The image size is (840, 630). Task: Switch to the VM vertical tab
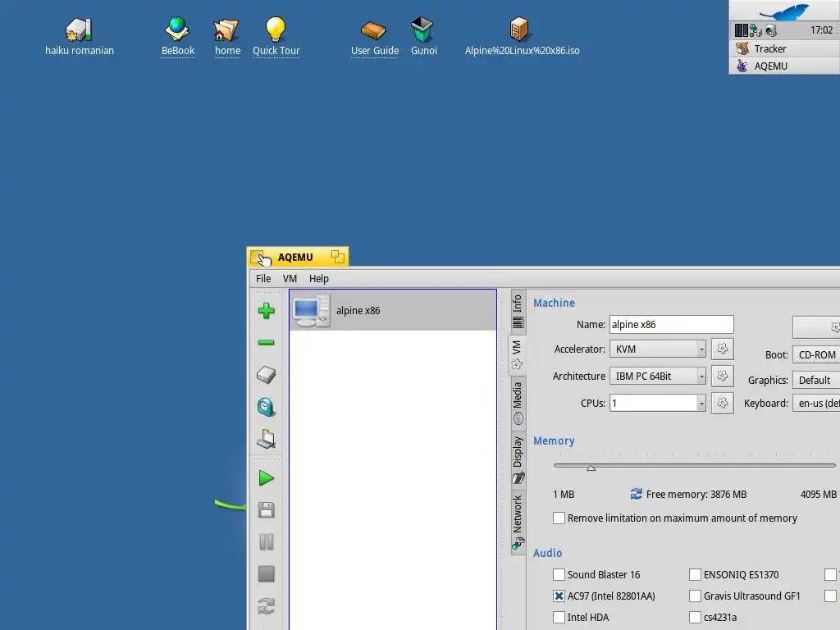[517, 354]
